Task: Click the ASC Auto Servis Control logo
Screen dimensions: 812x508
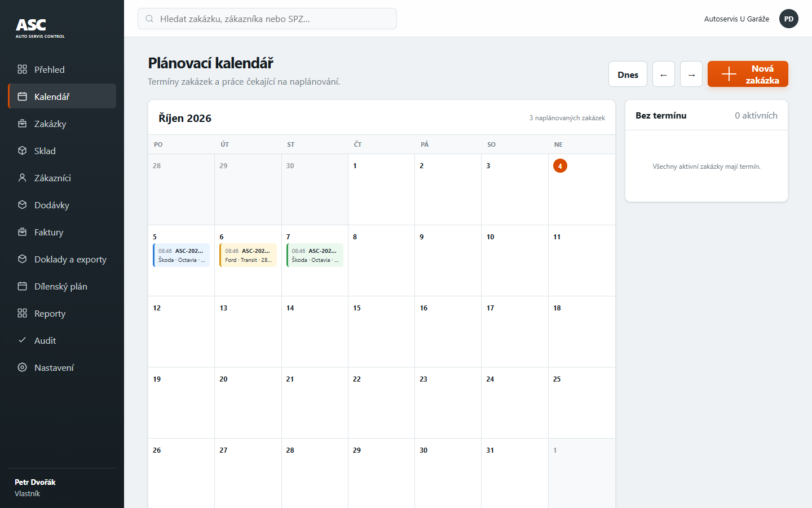Action: [x=40, y=28]
